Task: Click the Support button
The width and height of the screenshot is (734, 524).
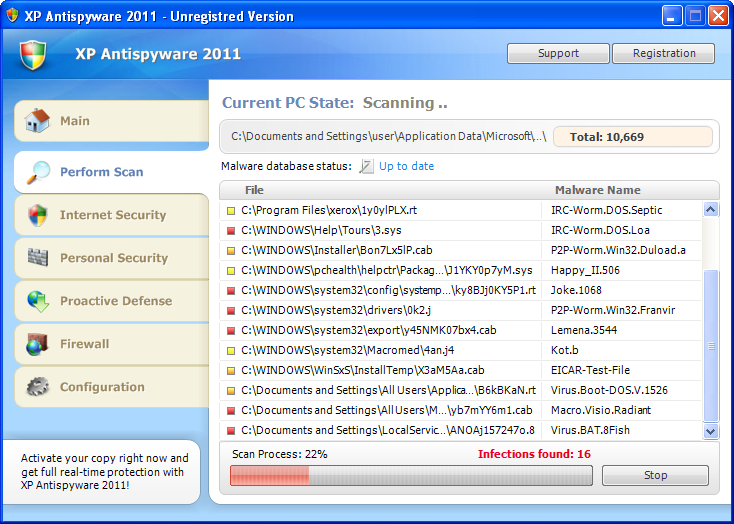Action: 558,53
